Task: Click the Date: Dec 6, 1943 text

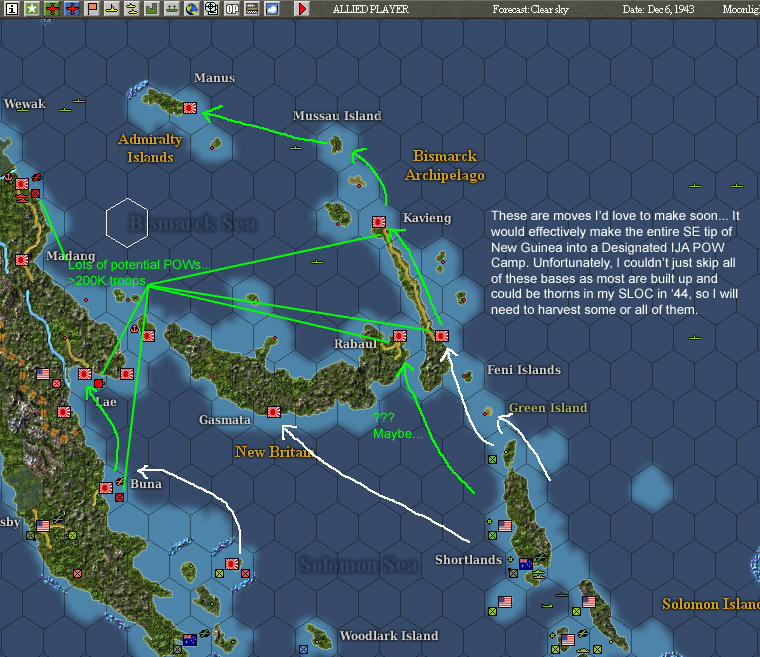Action: tap(658, 9)
